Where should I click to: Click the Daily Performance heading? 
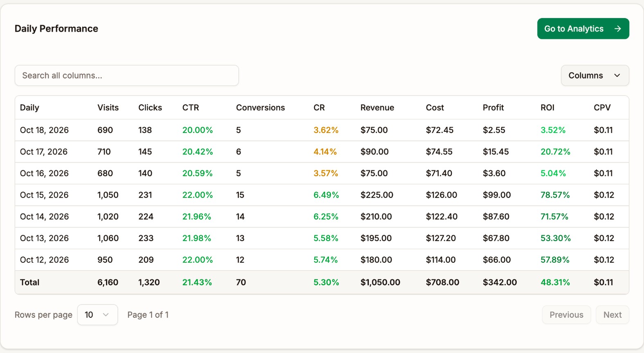(x=56, y=29)
